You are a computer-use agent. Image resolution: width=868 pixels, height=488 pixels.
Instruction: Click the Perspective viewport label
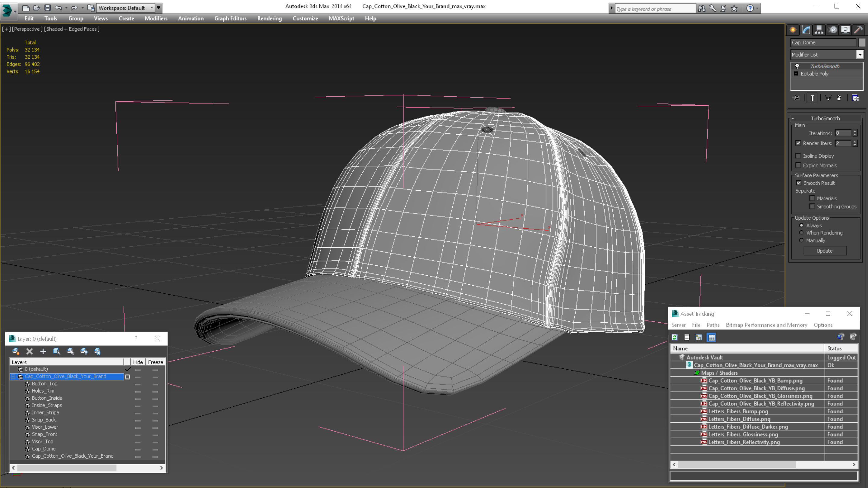pyautogui.click(x=27, y=29)
